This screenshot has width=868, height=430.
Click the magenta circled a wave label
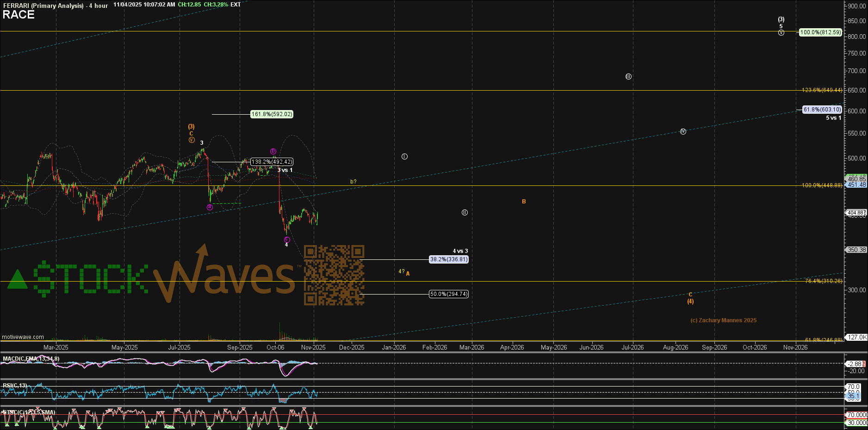(210, 208)
